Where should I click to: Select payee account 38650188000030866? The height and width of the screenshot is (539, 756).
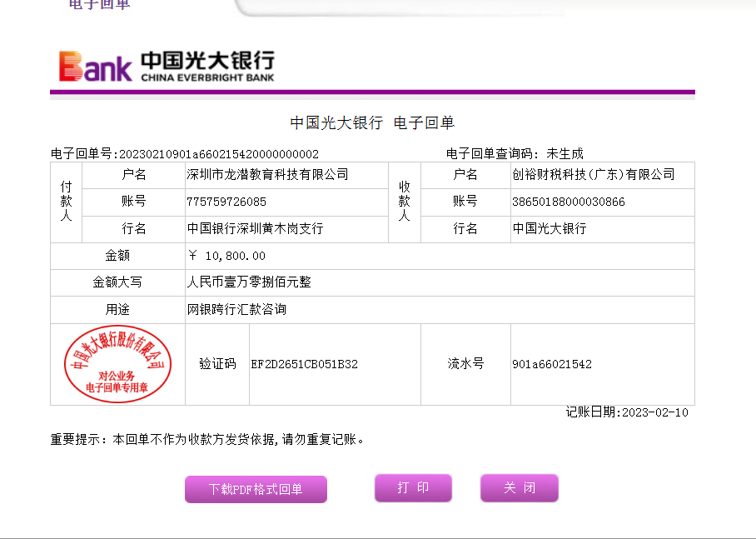[x=569, y=202]
